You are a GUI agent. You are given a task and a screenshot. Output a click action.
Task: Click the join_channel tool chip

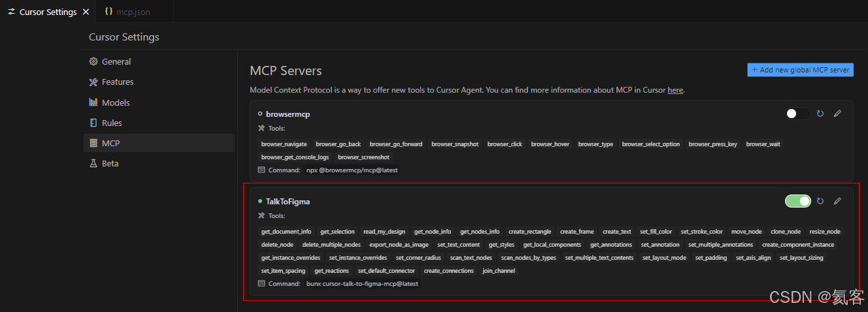tap(499, 271)
